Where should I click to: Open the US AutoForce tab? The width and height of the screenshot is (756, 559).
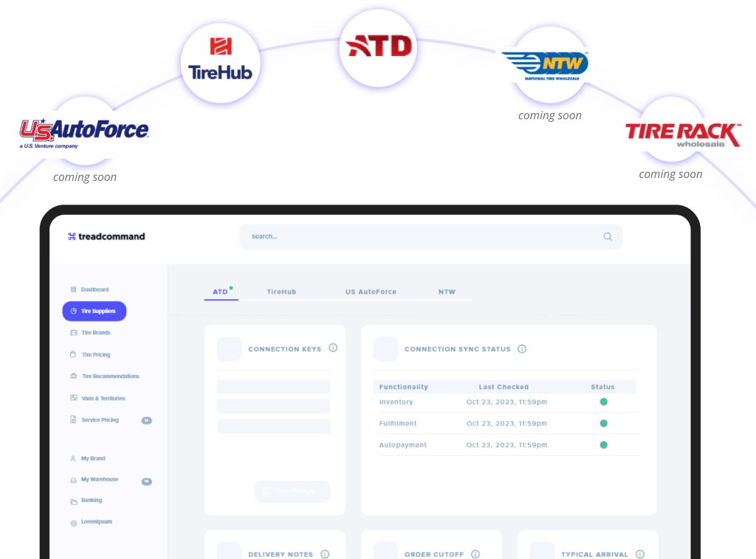click(x=371, y=292)
